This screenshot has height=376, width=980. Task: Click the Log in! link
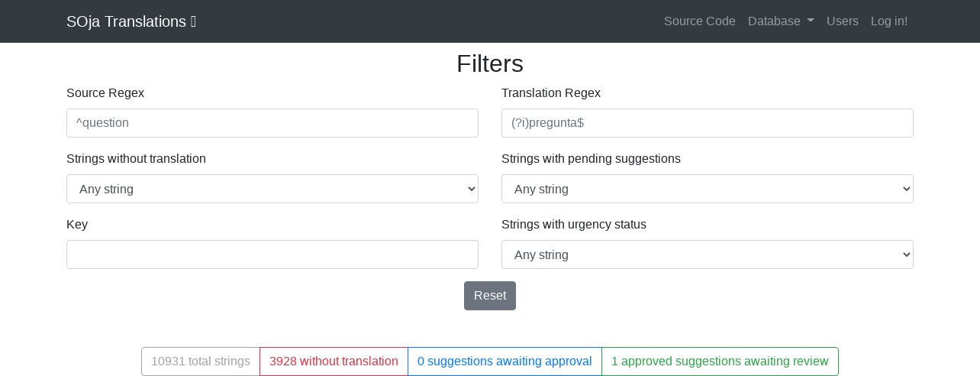click(889, 21)
